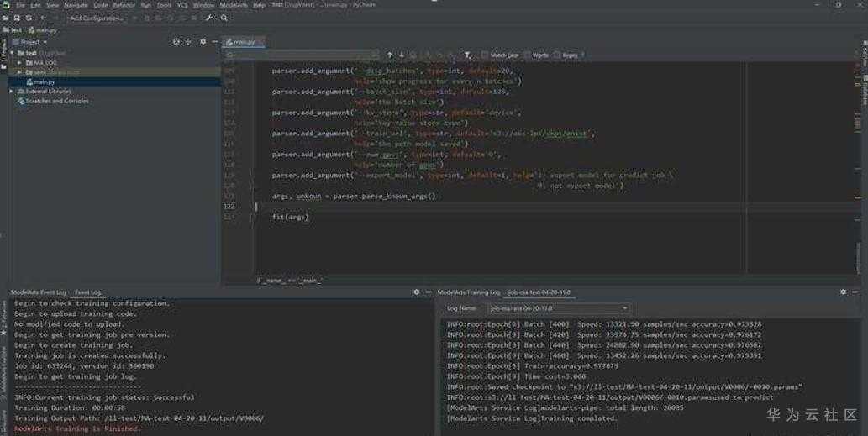Click the search filter funnel icon
Image resolution: width=868 pixels, height=436 pixels.
click(467, 55)
